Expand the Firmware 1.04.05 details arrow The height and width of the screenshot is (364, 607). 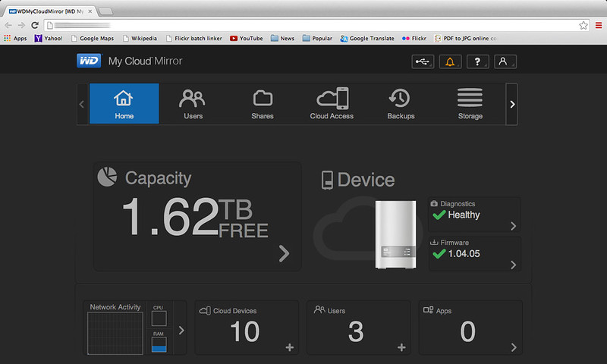pos(514,265)
